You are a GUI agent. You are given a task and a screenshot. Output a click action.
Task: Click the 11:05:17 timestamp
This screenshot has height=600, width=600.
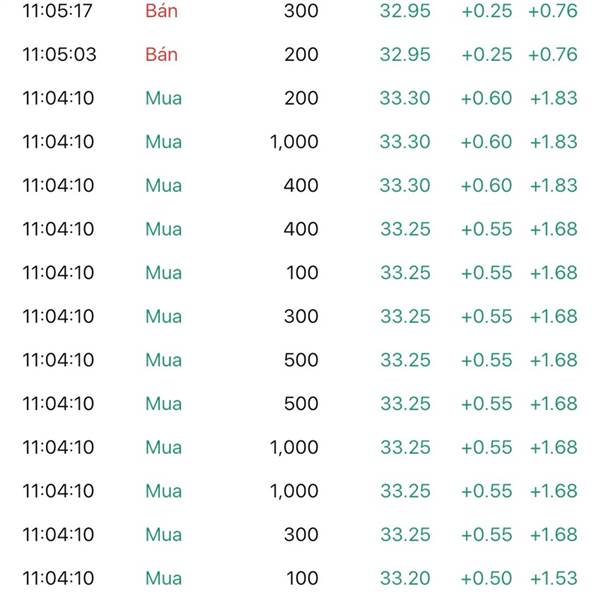coord(58,11)
